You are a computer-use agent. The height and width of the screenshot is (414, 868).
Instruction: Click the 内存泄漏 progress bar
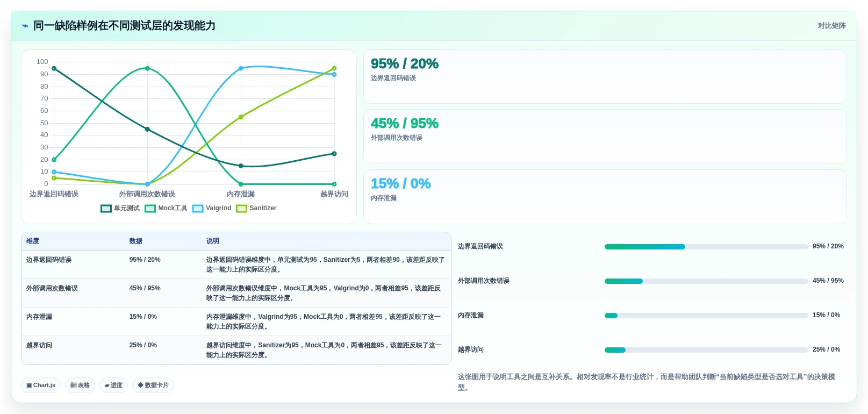[x=706, y=316]
